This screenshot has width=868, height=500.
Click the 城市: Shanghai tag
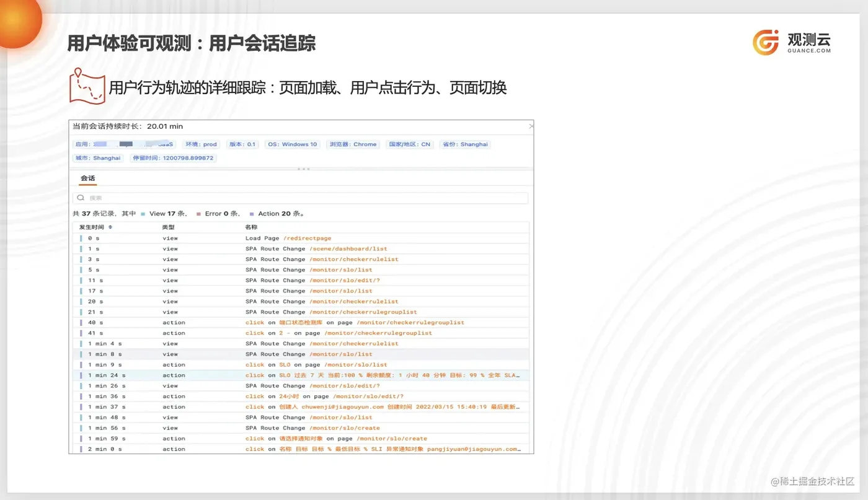[x=98, y=158]
